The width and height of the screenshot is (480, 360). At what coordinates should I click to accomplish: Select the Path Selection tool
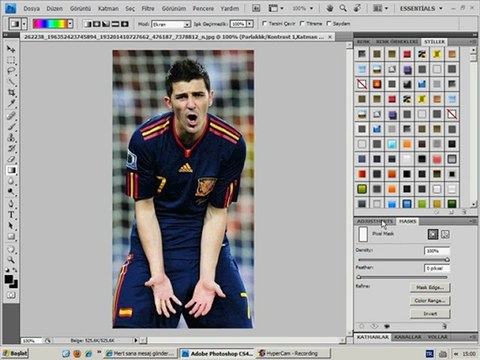click(x=11, y=226)
